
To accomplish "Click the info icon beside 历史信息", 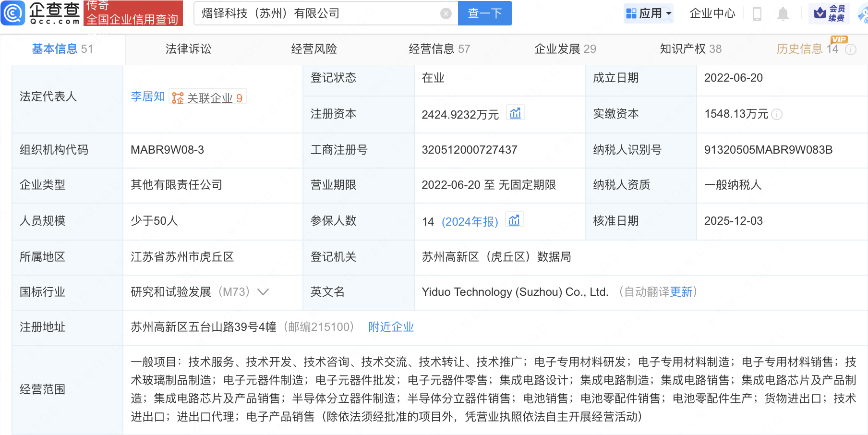I will pos(851,49).
